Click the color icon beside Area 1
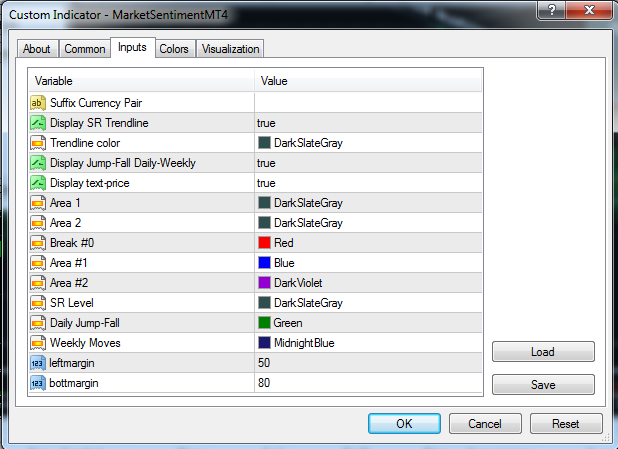Image resolution: width=618 pixels, height=449 pixels. (x=38, y=203)
